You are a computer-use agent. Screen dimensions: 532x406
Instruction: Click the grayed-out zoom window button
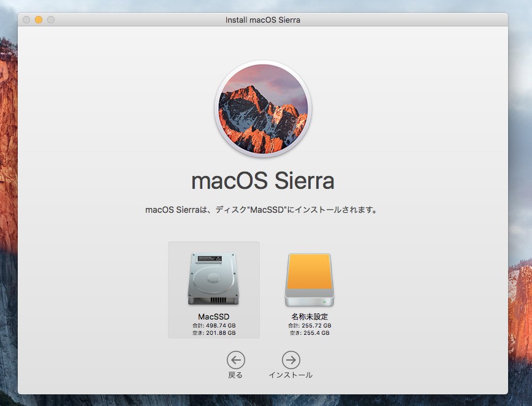pos(51,20)
